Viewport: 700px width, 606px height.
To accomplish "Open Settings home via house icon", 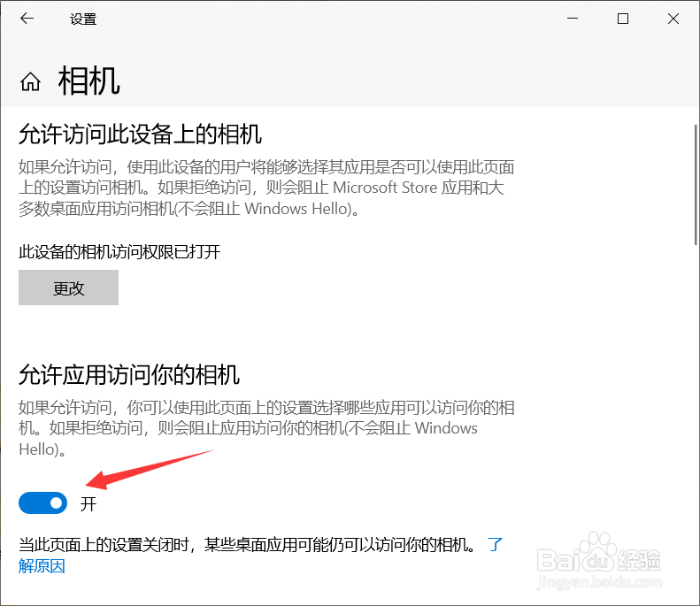I will click(30, 81).
